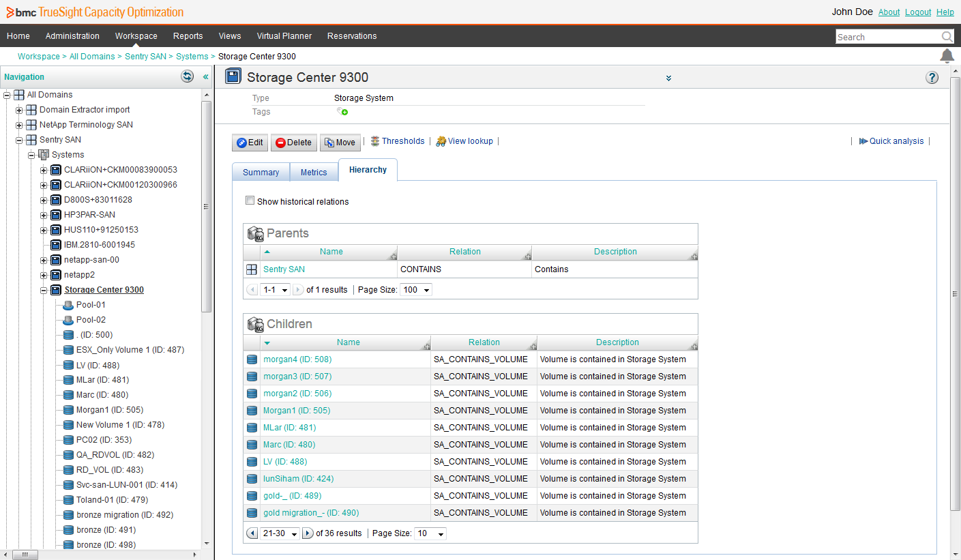961x560 pixels.
Task: Open Parents page range 1-1 dropdown
Action: pos(276,290)
